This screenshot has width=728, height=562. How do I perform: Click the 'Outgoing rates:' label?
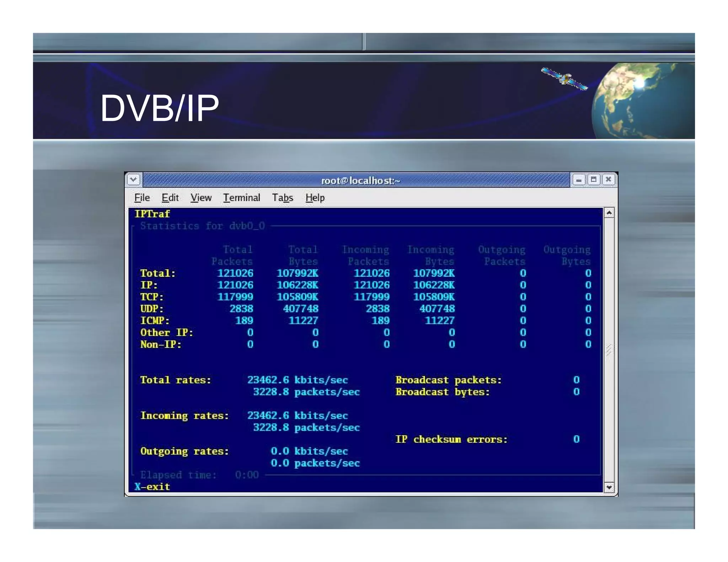coord(184,451)
